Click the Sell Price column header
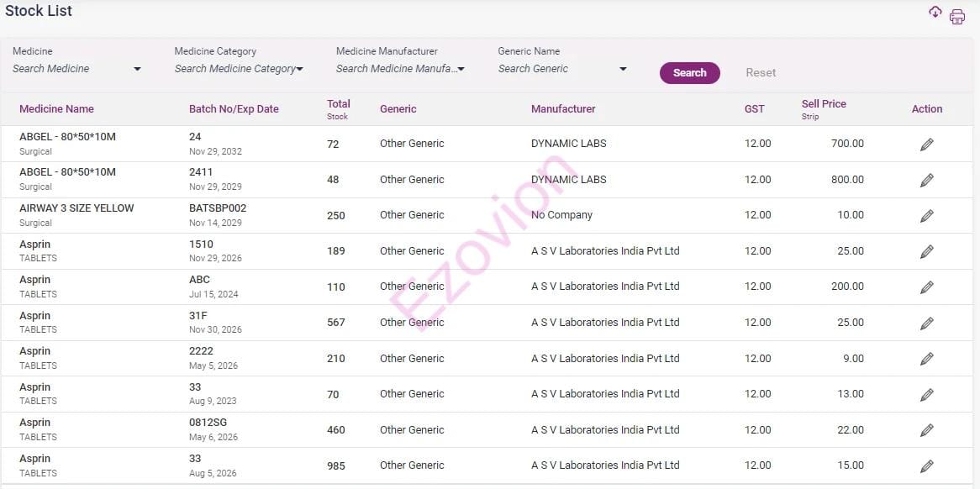Image resolution: width=980 pixels, height=489 pixels. tap(824, 104)
